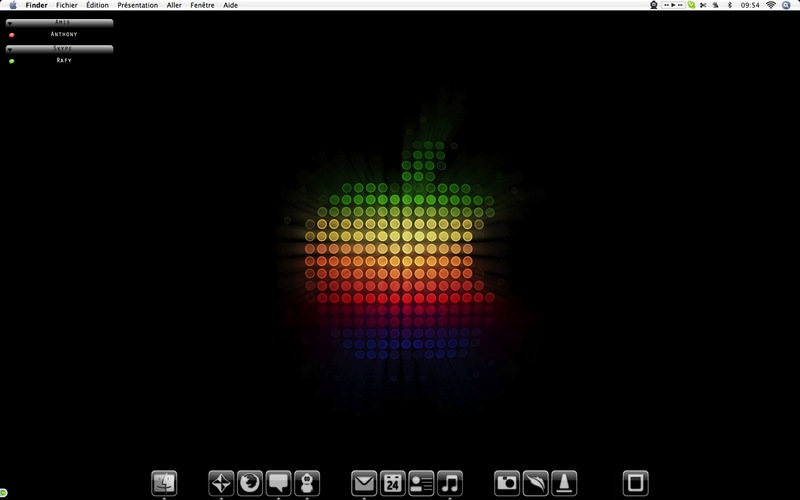800x500 pixels.
Task: Collapse the Amis contact group
Action: tap(10, 23)
